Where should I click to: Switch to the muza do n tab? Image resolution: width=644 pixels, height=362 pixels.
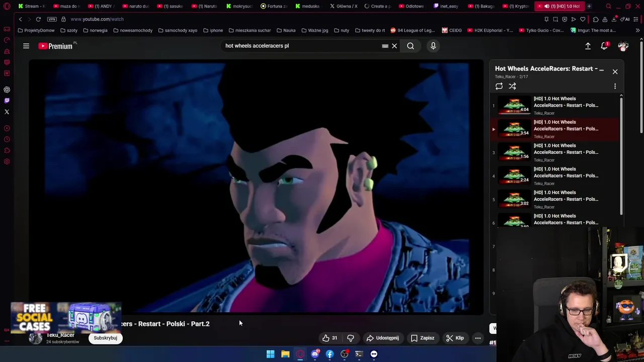click(x=65, y=7)
